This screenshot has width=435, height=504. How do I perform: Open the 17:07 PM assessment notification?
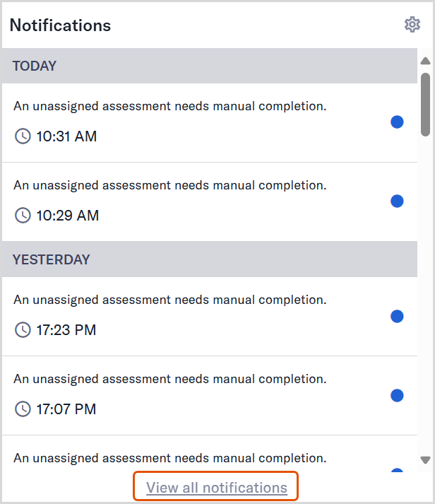[x=210, y=396]
